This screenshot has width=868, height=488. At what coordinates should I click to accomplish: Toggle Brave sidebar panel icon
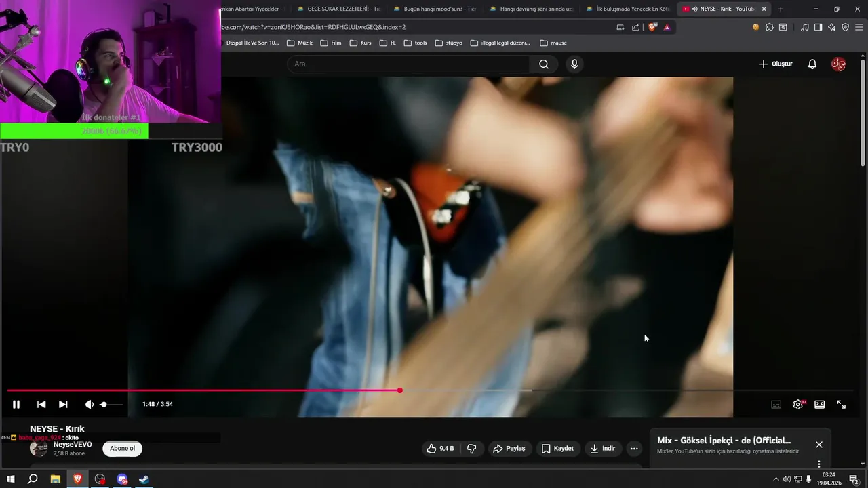click(818, 27)
